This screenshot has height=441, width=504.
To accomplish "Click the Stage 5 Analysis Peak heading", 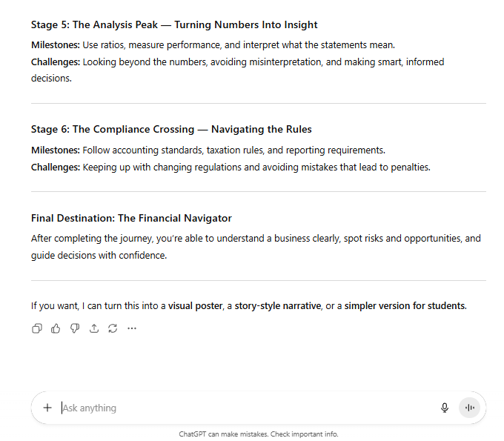I will pyautogui.click(x=174, y=25).
